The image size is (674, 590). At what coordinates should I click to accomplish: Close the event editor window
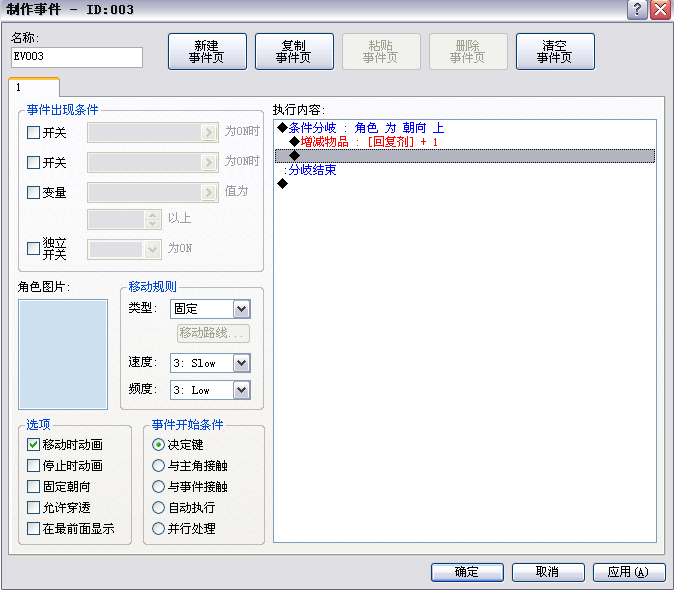[661, 9]
